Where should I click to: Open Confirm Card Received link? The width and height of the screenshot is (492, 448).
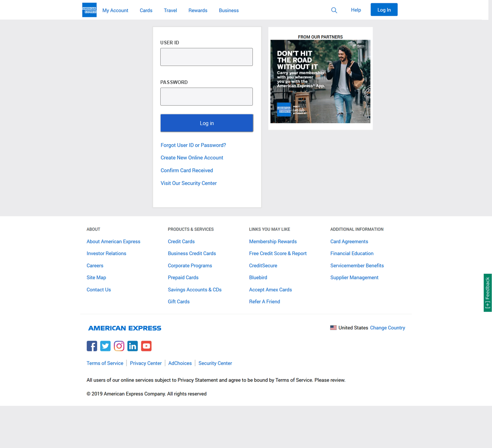pos(187,170)
